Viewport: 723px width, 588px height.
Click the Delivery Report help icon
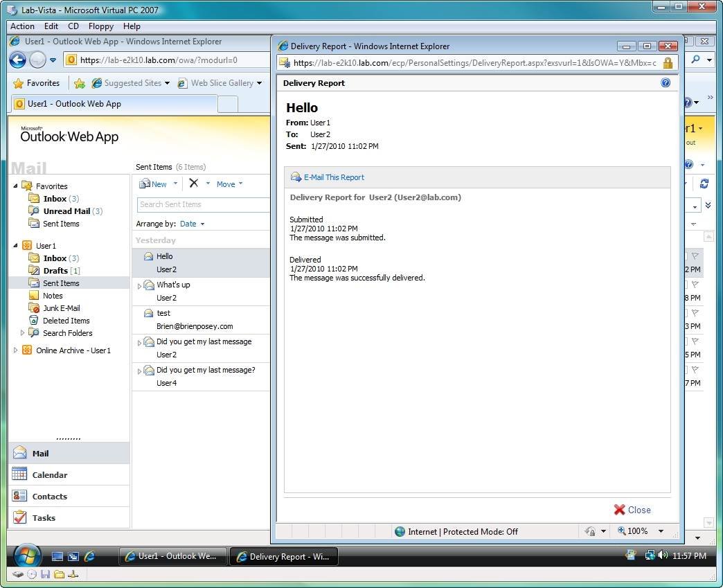pos(666,82)
